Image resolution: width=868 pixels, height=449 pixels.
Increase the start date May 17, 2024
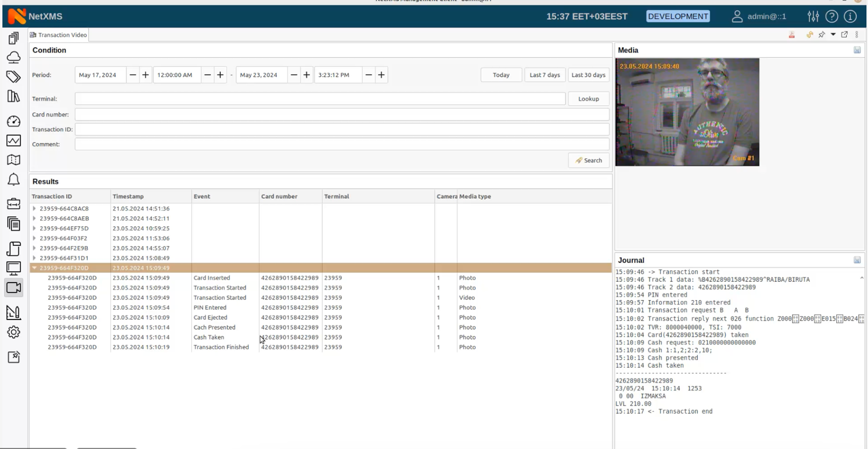145,75
